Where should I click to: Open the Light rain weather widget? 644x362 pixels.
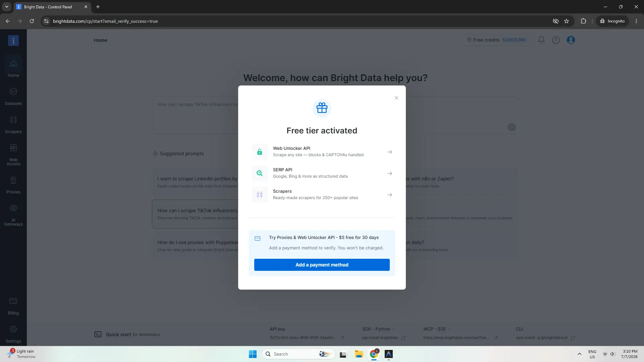click(x=22, y=354)
